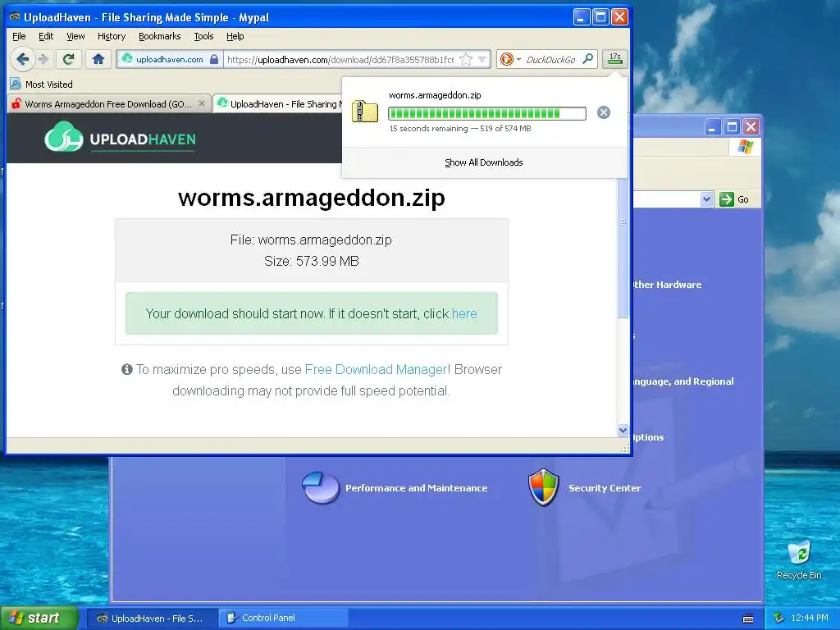Click the keyboard icon on the taskbar
This screenshot has width=840, height=630.
748,619
